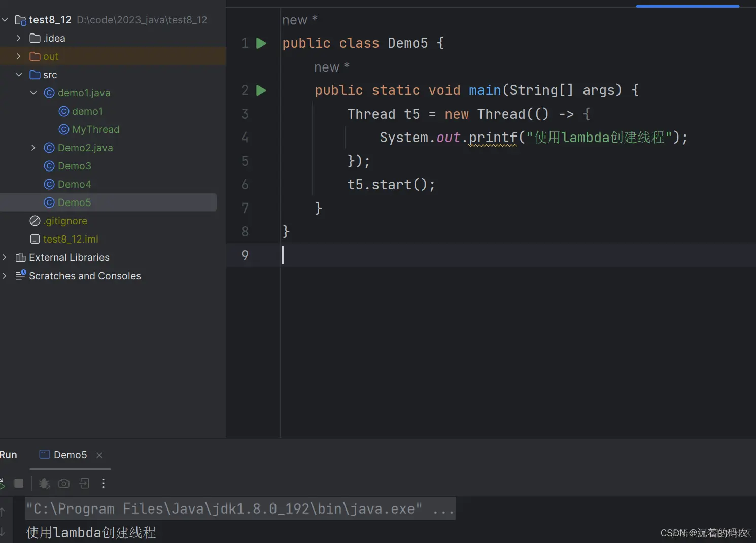Screen dimensions: 756x543
Task: Select Demo5 in project tree
Action: click(x=108, y=202)
